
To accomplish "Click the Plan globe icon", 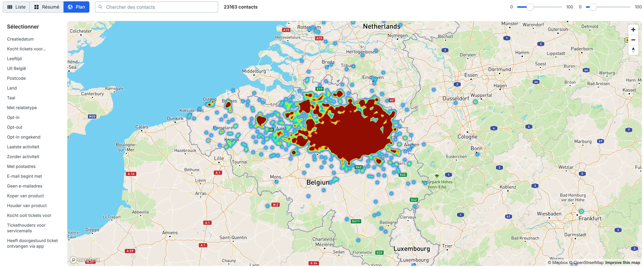I will (70, 7).
